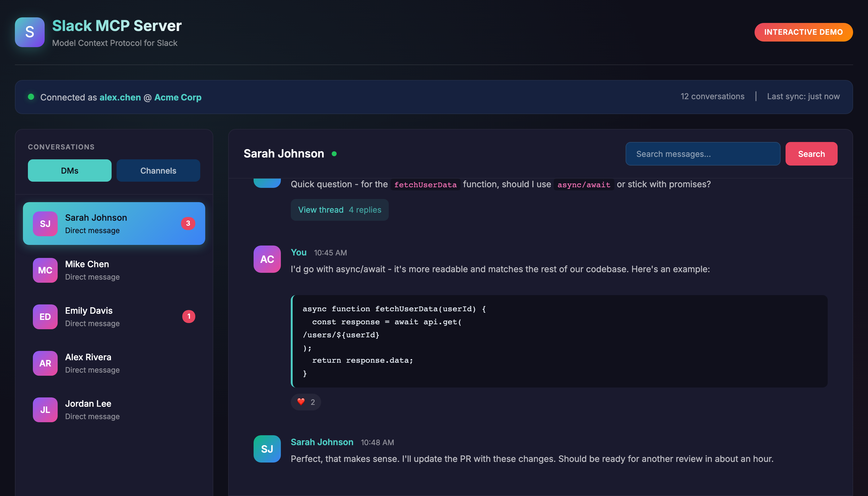Click the green online status dot beside Sarah Johnson
This screenshot has height=496, width=868.
[334, 154]
